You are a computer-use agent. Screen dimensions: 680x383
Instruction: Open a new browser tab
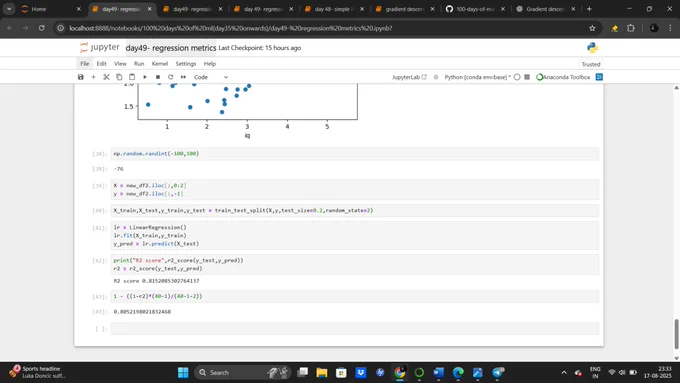click(x=589, y=9)
